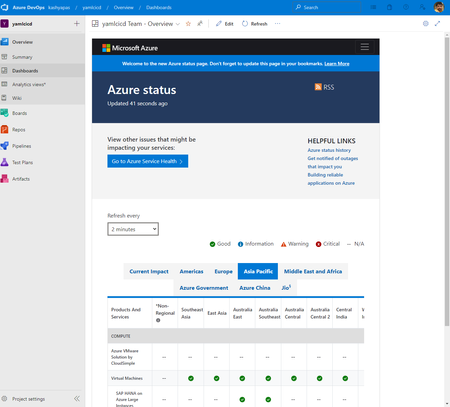Open the User settings icon

pyautogui.click(x=422, y=7)
